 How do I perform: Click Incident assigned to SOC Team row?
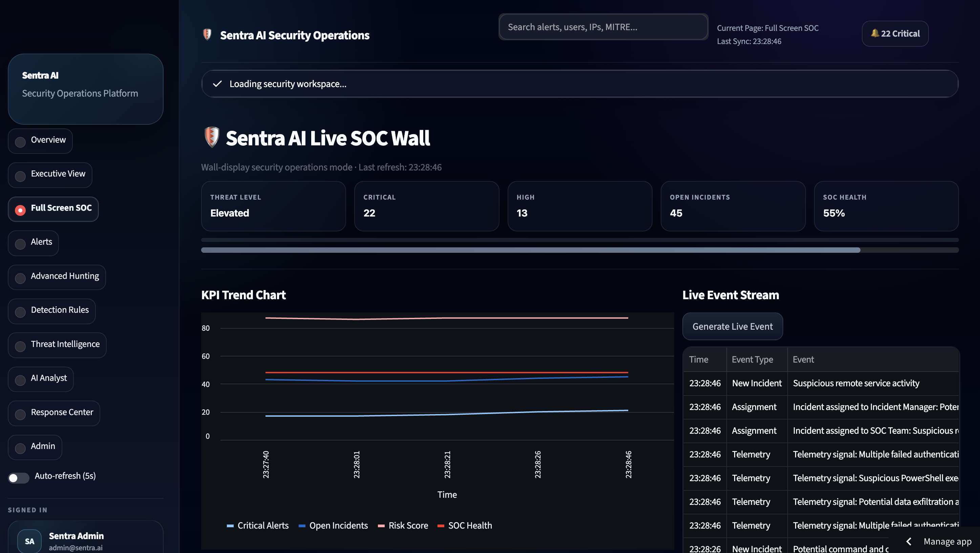point(821,431)
